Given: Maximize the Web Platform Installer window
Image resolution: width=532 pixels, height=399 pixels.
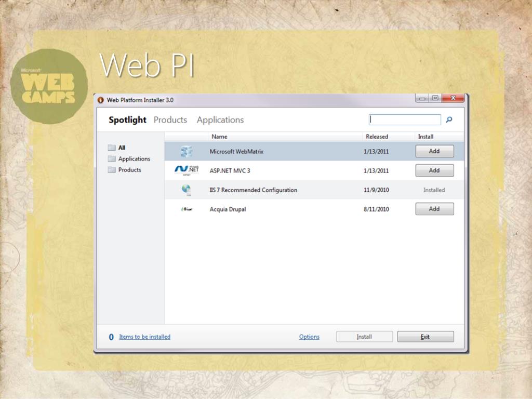Looking at the screenshot, I should (435, 98).
